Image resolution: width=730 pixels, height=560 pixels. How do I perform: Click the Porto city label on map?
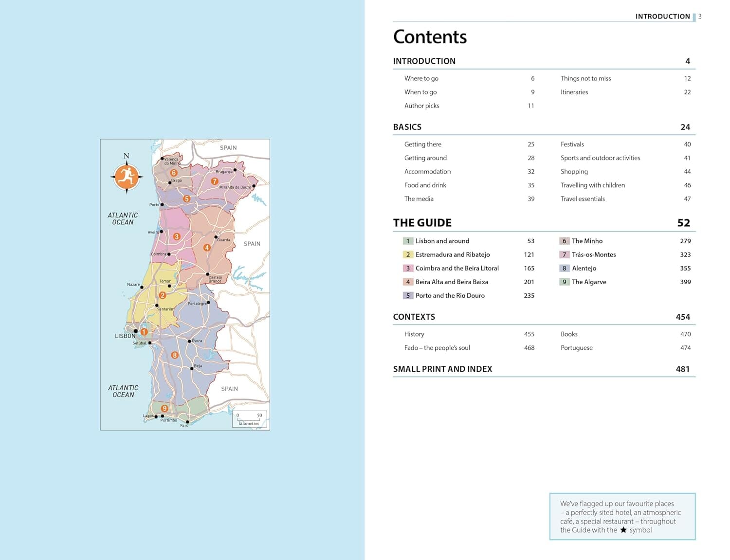154,205
